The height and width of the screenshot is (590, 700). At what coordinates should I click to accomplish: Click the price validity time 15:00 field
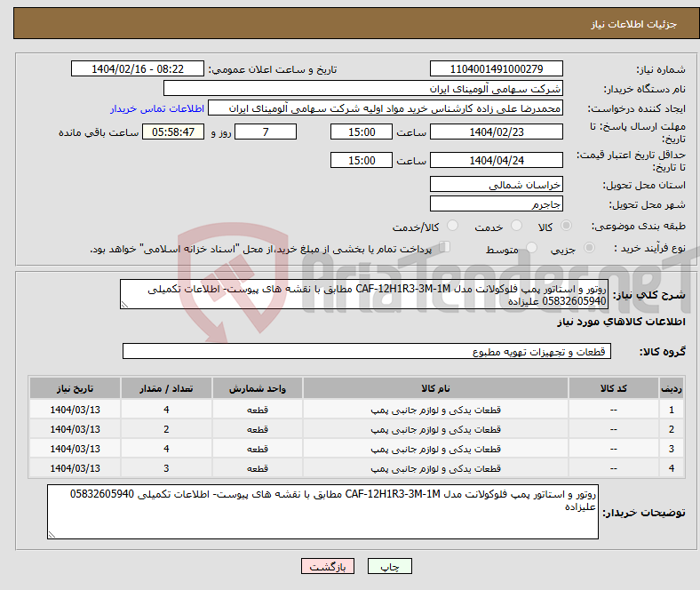coord(362,160)
